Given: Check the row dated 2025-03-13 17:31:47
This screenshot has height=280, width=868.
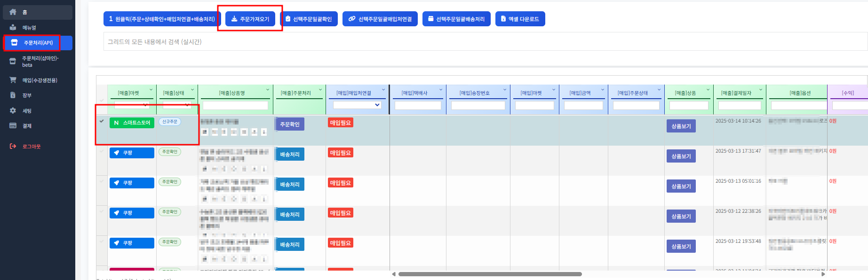Looking at the screenshot, I should click(102, 151).
